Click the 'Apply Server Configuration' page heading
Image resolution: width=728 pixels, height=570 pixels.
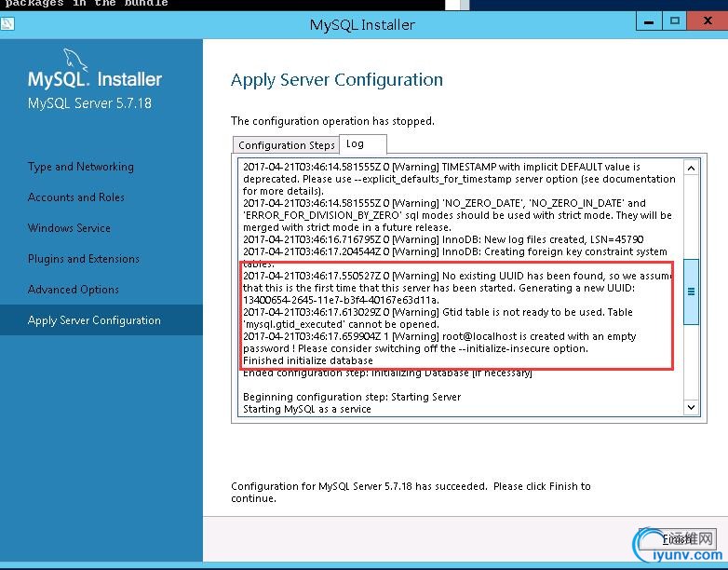click(337, 80)
